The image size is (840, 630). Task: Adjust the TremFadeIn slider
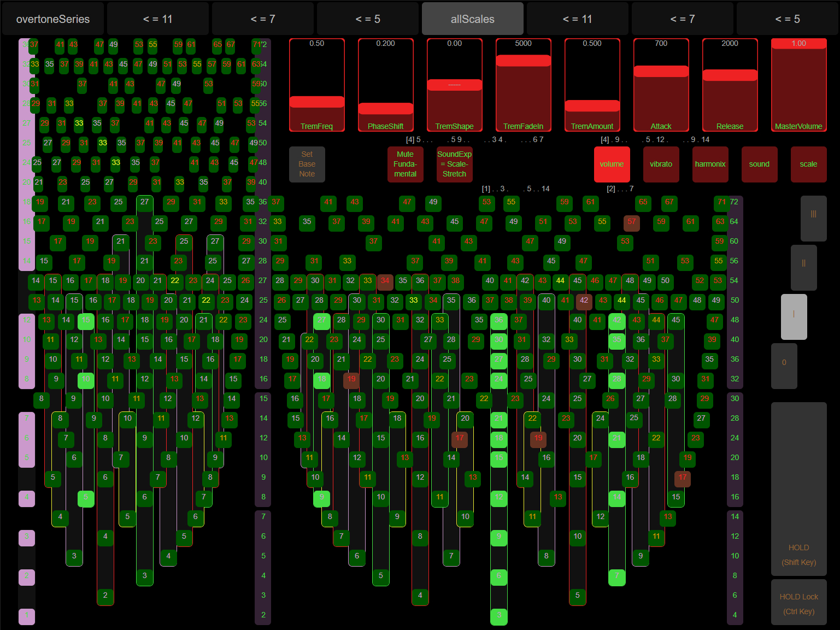[x=524, y=85]
